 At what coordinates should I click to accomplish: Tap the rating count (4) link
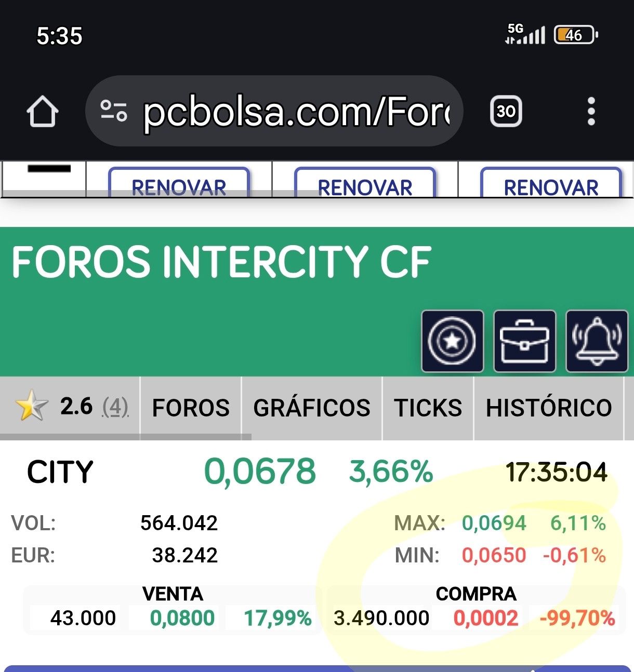point(115,407)
